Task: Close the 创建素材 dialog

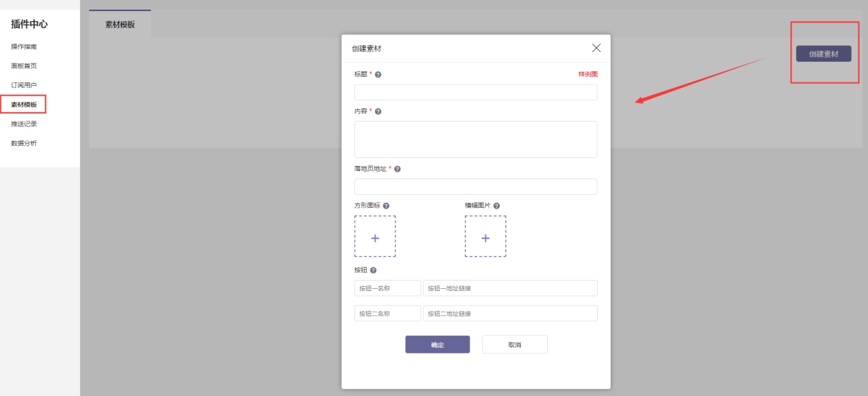Action: click(x=596, y=48)
